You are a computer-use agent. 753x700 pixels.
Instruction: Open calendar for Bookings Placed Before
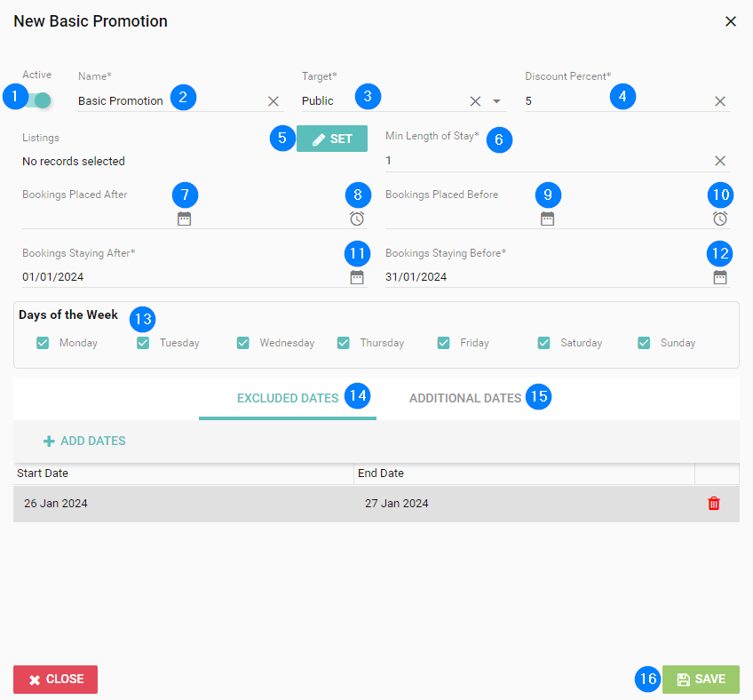[548, 219]
